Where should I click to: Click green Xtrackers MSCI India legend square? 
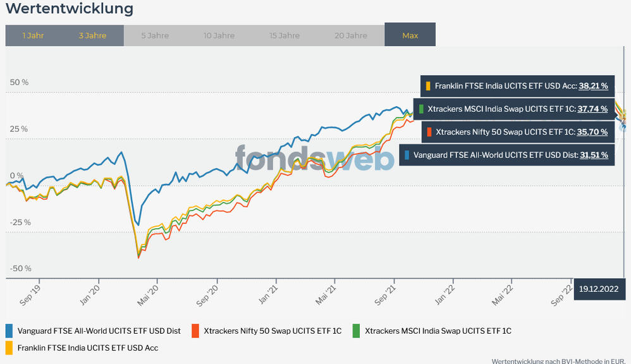click(356, 331)
